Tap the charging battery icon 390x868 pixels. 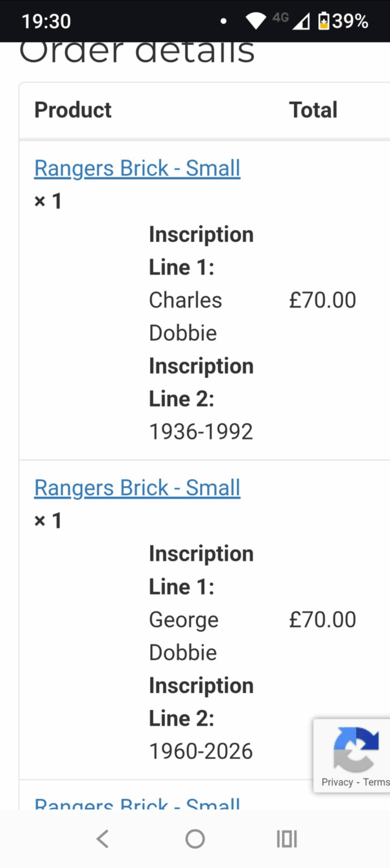point(322,21)
